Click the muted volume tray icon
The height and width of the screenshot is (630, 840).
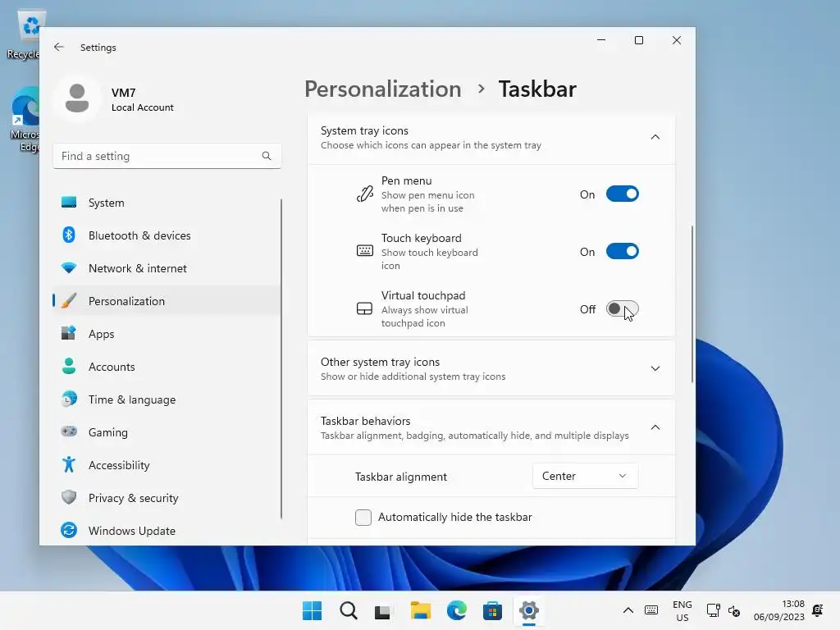[x=734, y=610]
